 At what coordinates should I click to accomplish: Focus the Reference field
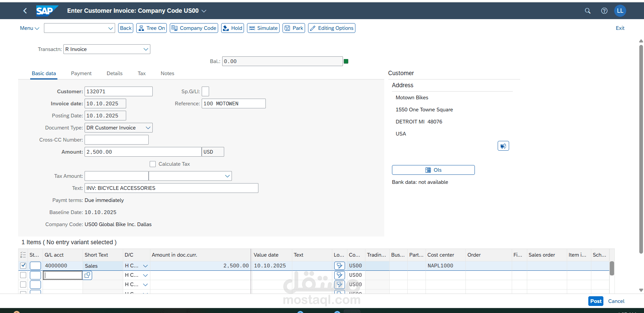(x=234, y=104)
